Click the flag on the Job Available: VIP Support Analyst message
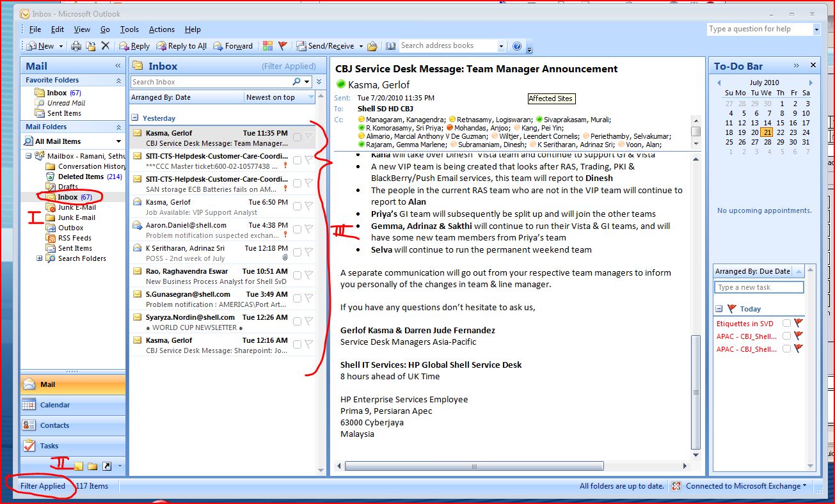 tap(309, 206)
